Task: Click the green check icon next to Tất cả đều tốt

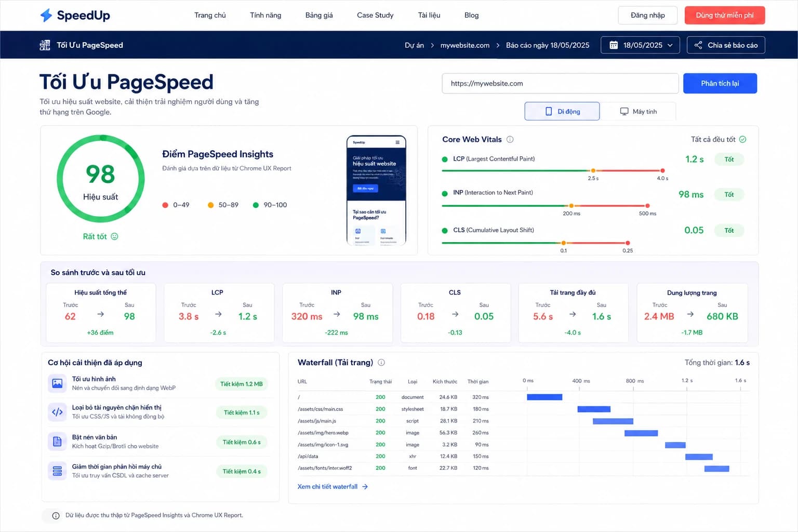Action: [x=742, y=139]
